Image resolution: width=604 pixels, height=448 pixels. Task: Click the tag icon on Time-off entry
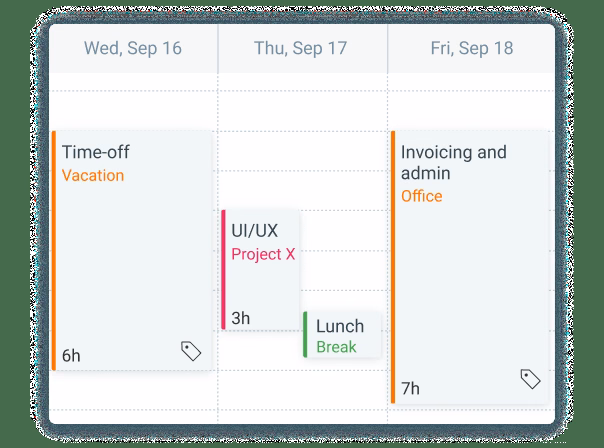pyautogui.click(x=191, y=351)
